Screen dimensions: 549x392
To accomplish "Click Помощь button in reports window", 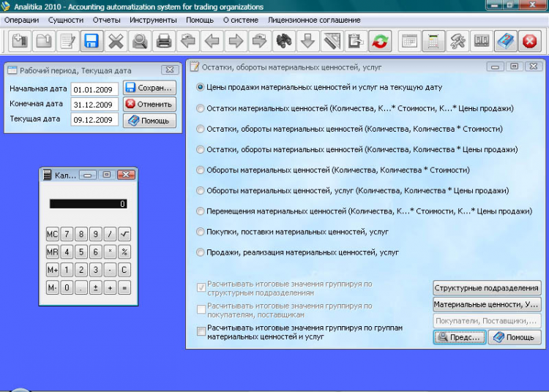I will pyautogui.click(x=515, y=337).
